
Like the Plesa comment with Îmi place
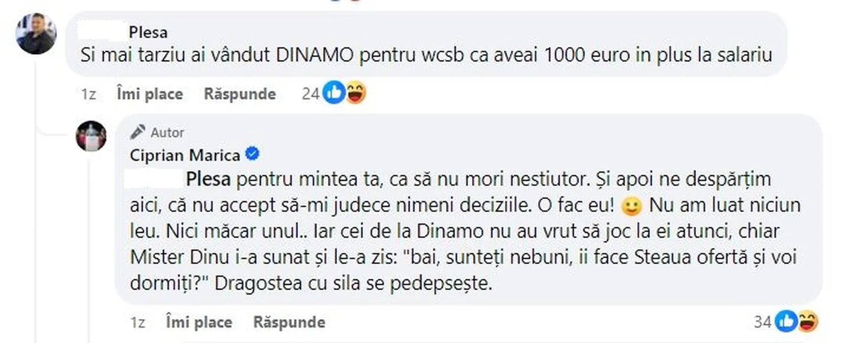click(150, 94)
